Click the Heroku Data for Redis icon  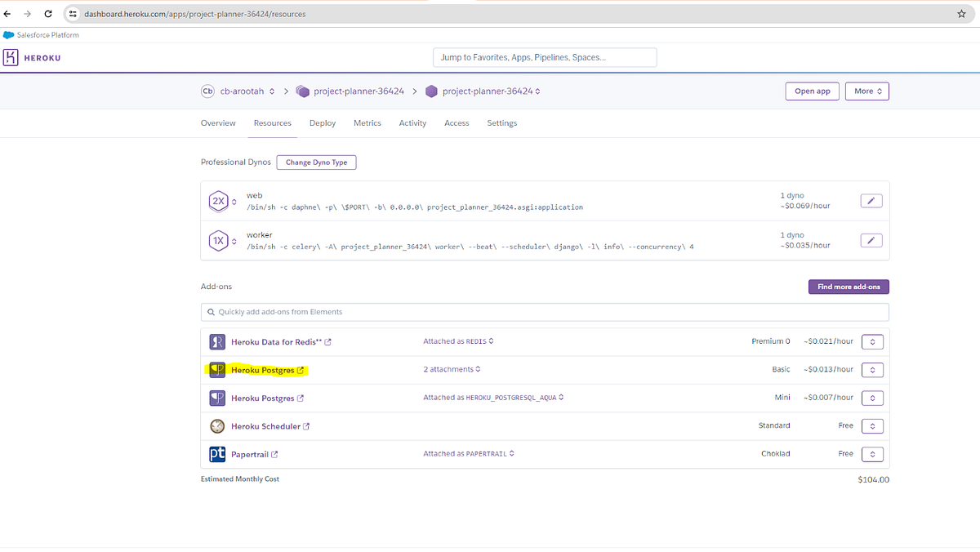tap(217, 341)
